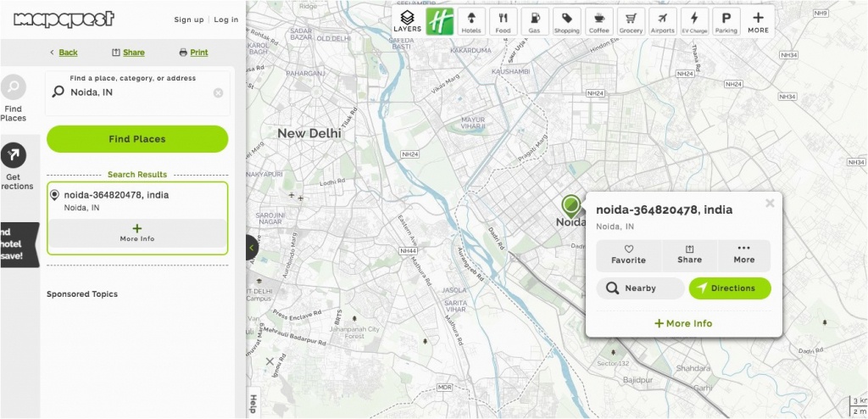This screenshot has height=419, width=868.
Task: Show Hotels on the map
Action: [470, 21]
